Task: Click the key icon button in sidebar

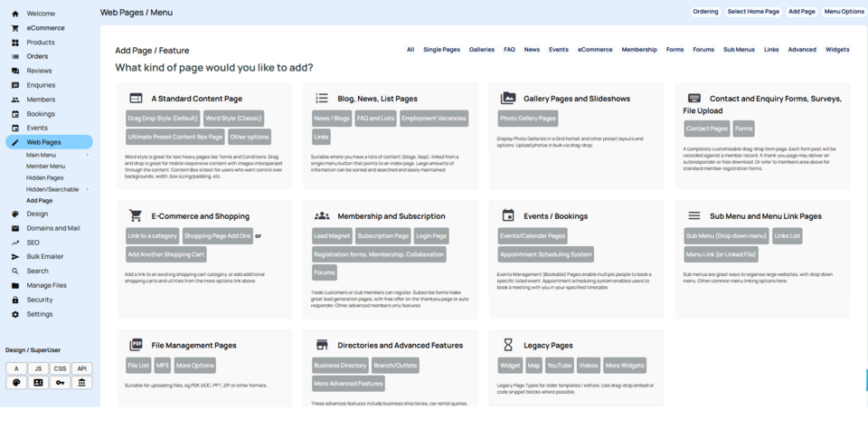Action: click(x=60, y=383)
